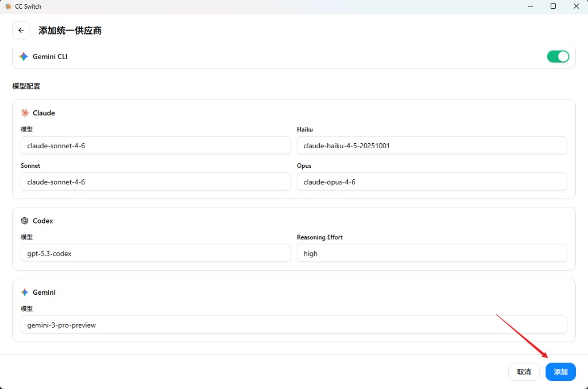Click the Opus field label
Image resolution: width=588 pixels, height=389 pixels.
point(304,166)
